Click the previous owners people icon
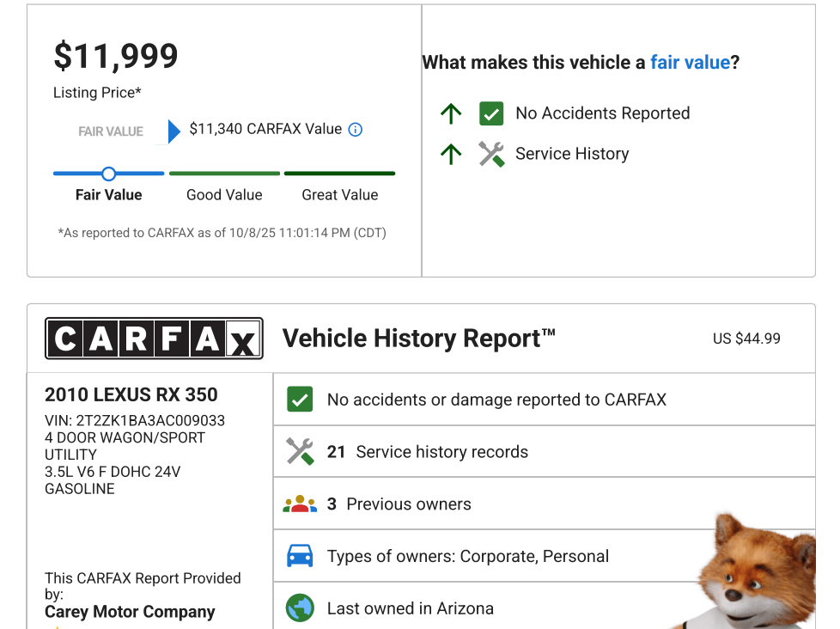 point(300,504)
